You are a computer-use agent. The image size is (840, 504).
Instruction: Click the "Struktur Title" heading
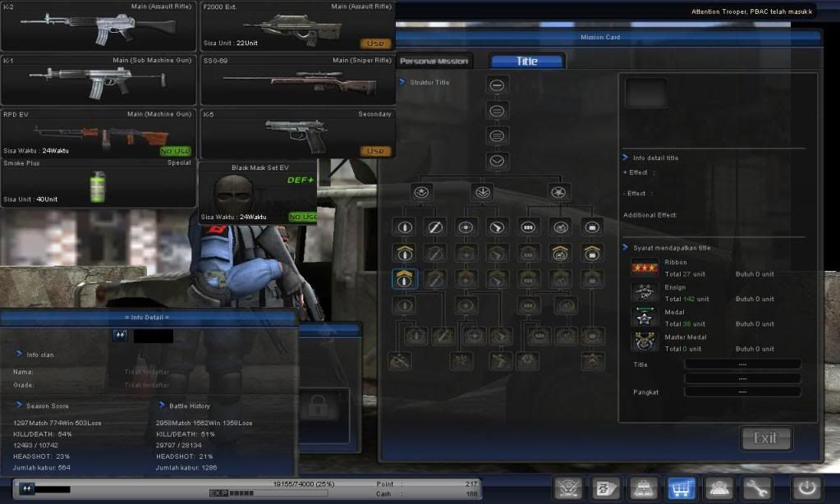click(x=429, y=82)
